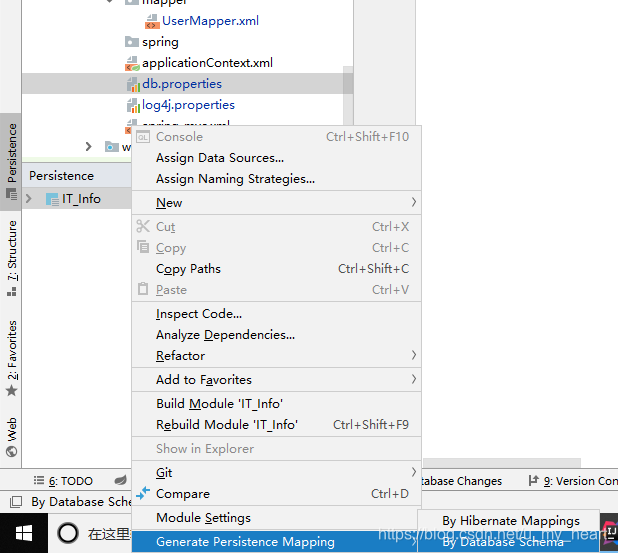Click the Compare arrows icon
Viewport: 618px width, 553px height.
click(143, 493)
